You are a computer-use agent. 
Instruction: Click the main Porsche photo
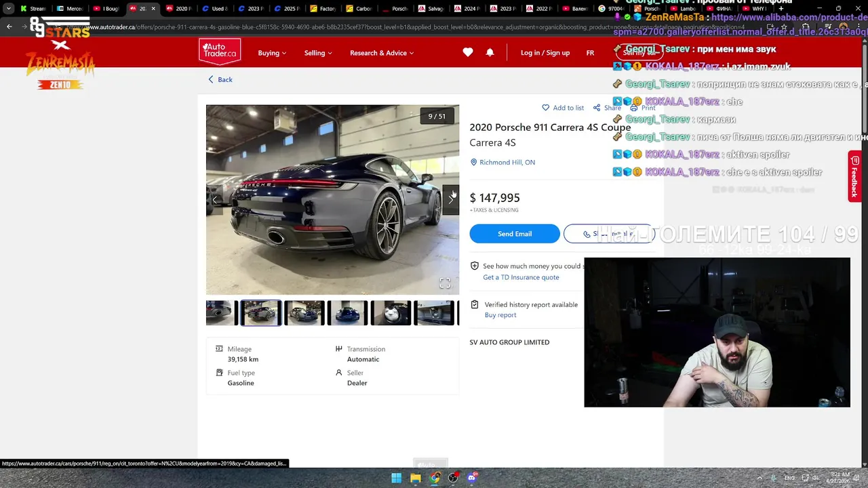pyautogui.click(x=332, y=200)
